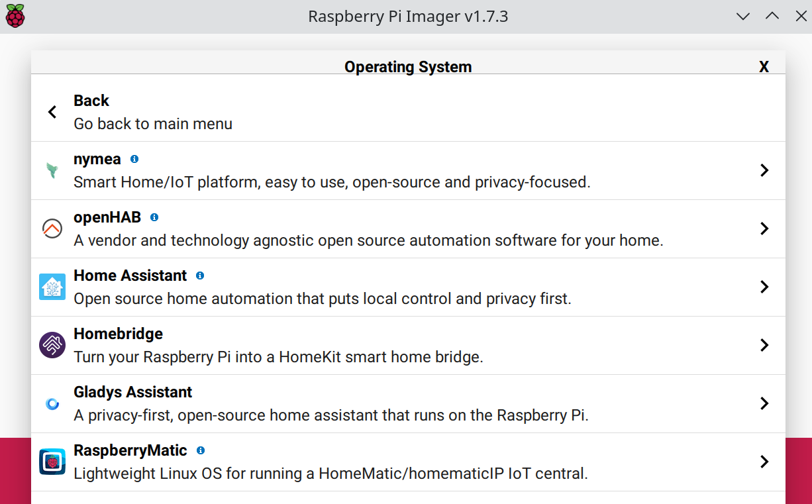Open the info icon beside RaspberryMatic
This screenshot has width=812, height=504.
pos(201,450)
